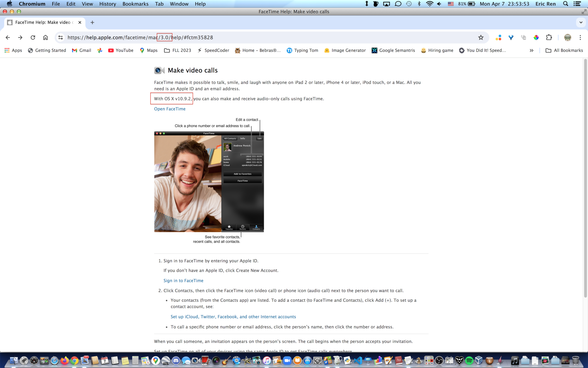Image resolution: width=588 pixels, height=368 pixels.
Task: Open YouTube bookmark
Action: 121,50
